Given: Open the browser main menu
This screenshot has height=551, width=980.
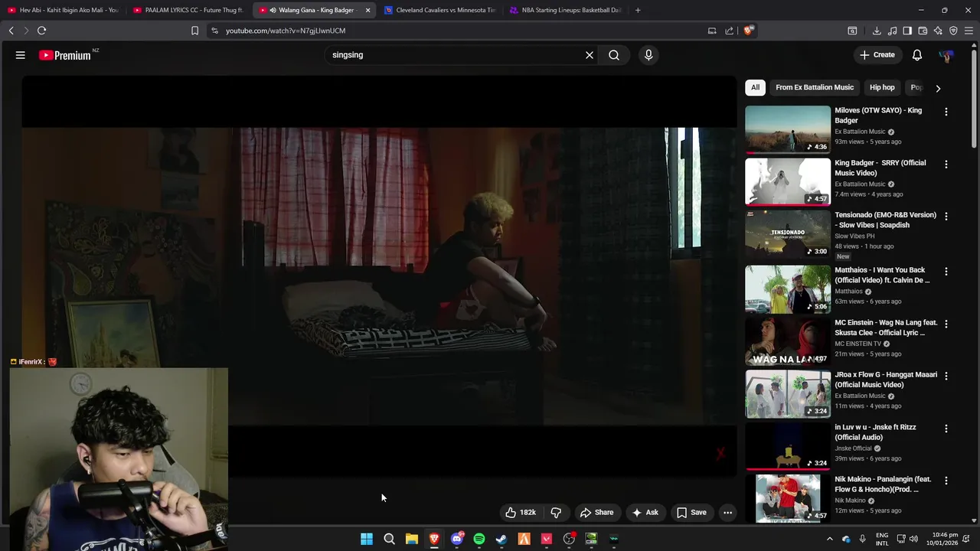Looking at the screenshot, I should (969, 31).
